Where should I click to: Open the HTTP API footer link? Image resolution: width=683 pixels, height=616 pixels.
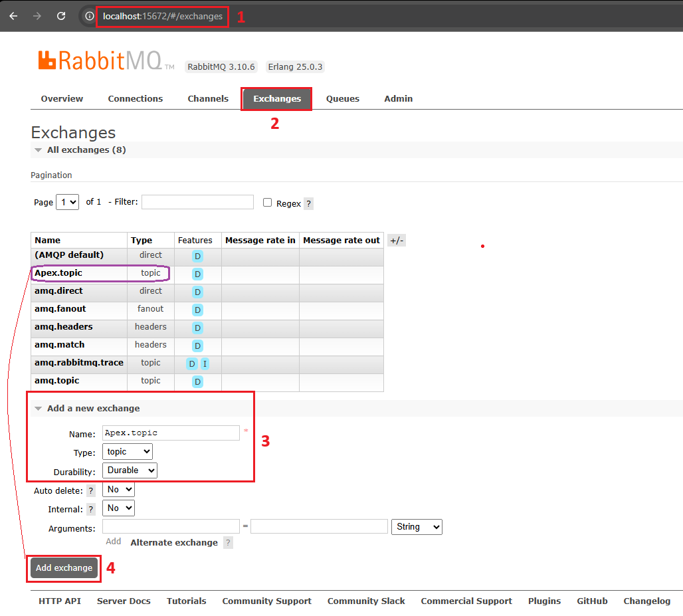[60, 601]
